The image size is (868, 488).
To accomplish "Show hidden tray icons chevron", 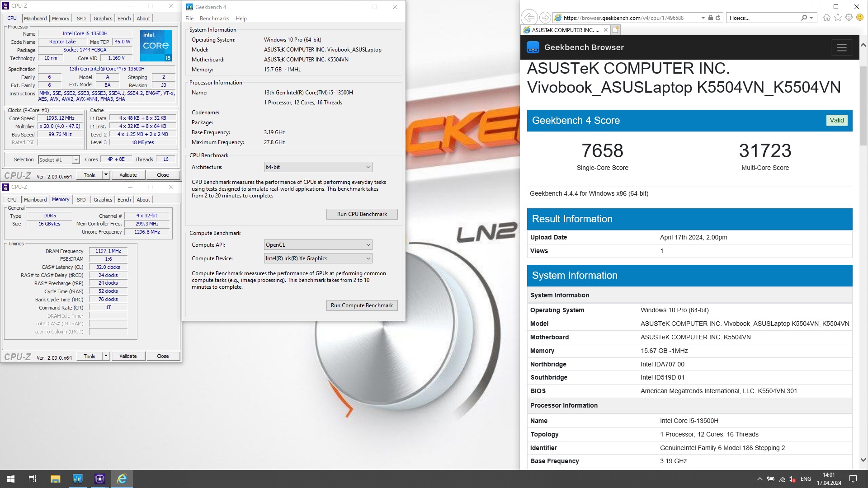I will click(759, 479).
